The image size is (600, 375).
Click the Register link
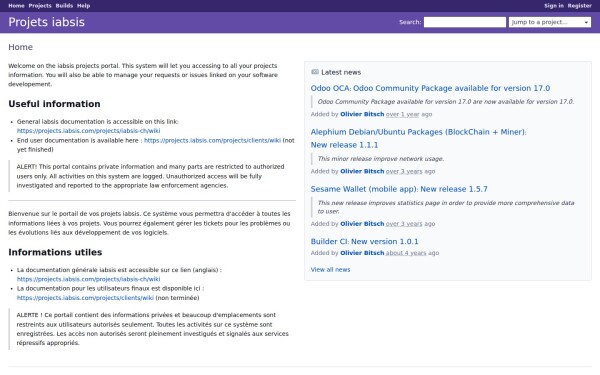tap(579, 6)
